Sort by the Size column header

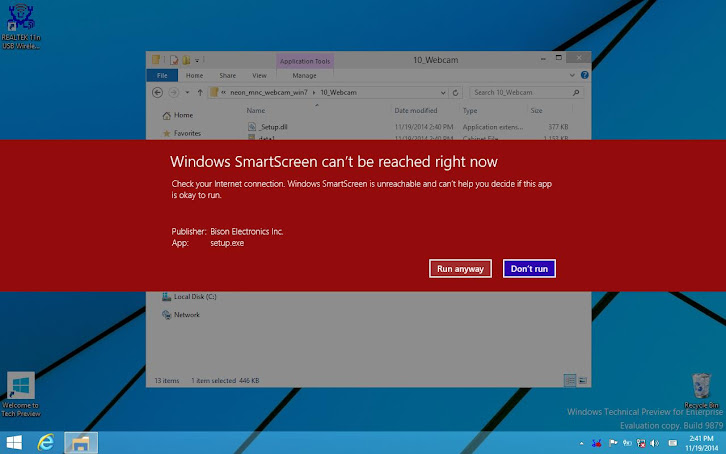537,111
